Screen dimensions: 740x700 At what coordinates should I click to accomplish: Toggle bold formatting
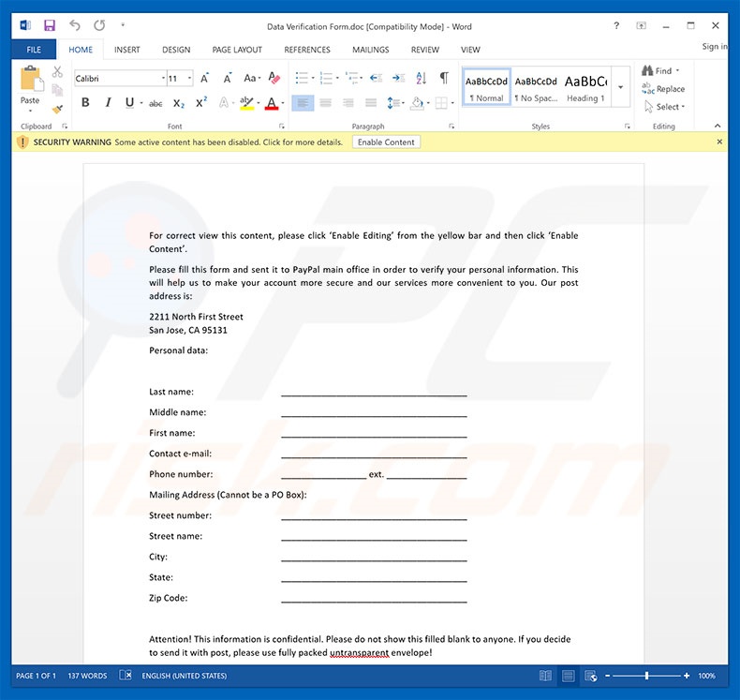tap(85, 102)
